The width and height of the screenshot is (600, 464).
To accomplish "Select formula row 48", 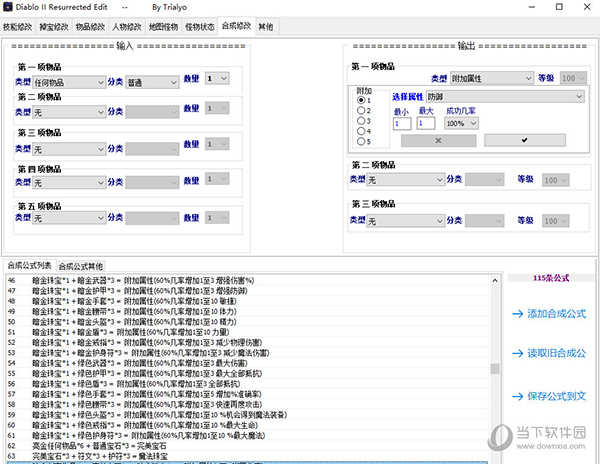I will click(247, 301).
